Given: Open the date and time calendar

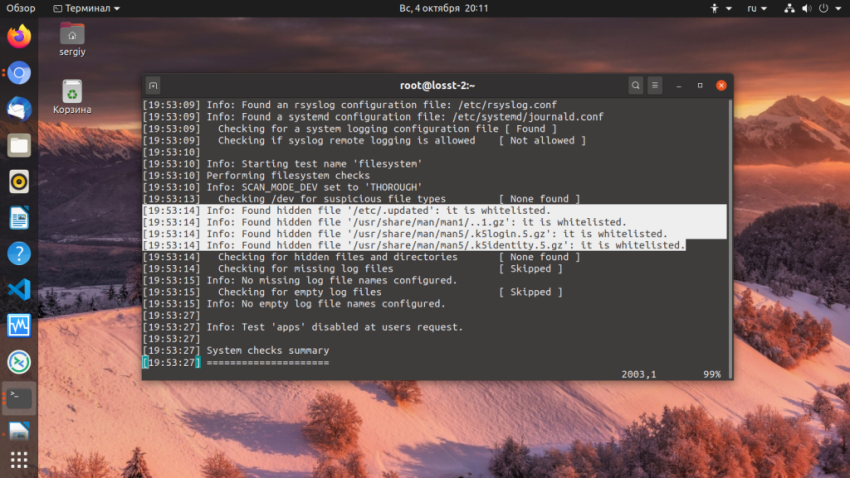Looking at the screenshot, I should tap(444, 8).
